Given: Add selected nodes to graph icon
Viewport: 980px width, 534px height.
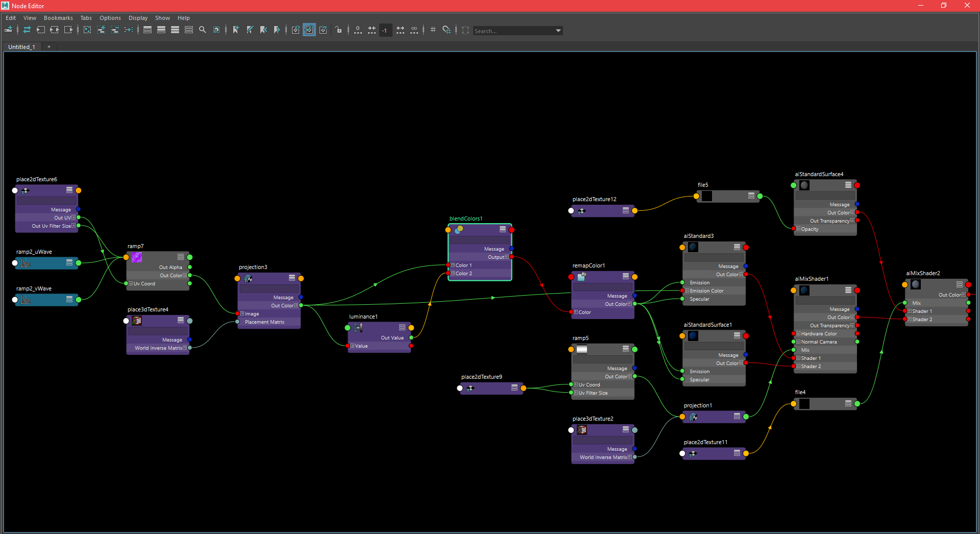Looking at the screenshot, I should pyautogui.click(x=101, y=30).
